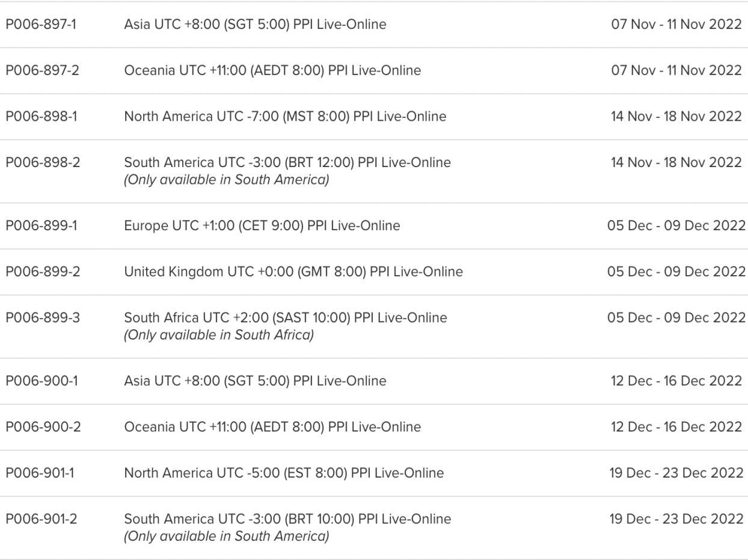Click course code P006-901-2
This screenshot has width=748, height=560.
[41, 519]
